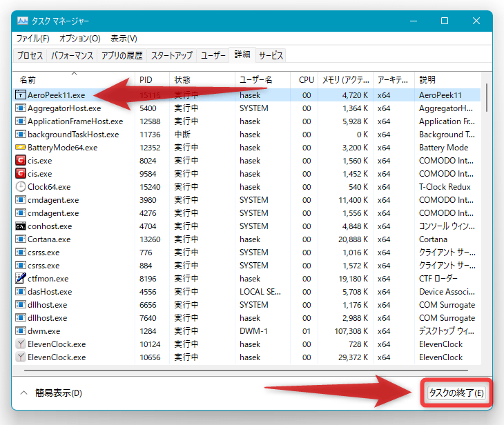The height and width of the screenshot is (425, 504).
Task: Sort by the PID column header
Action: pos(153,79)
